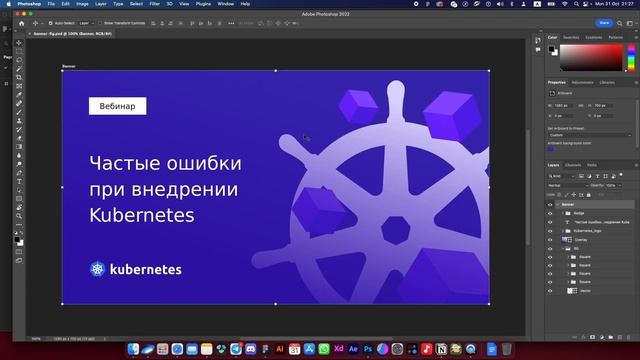Select the Overlay layer name
The image size is (640, 360).
(581, 240)
